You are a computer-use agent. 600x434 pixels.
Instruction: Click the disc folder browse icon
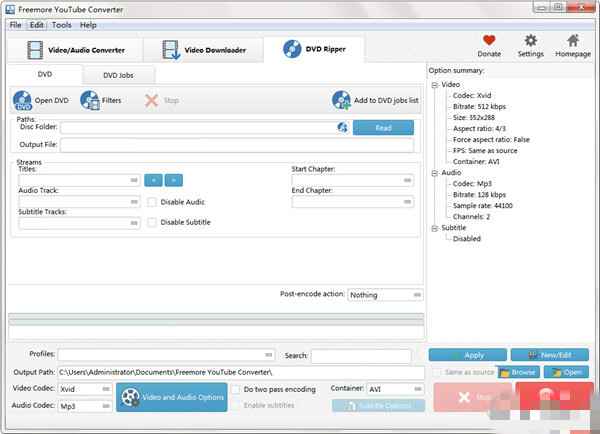click(x=342, y=127)
